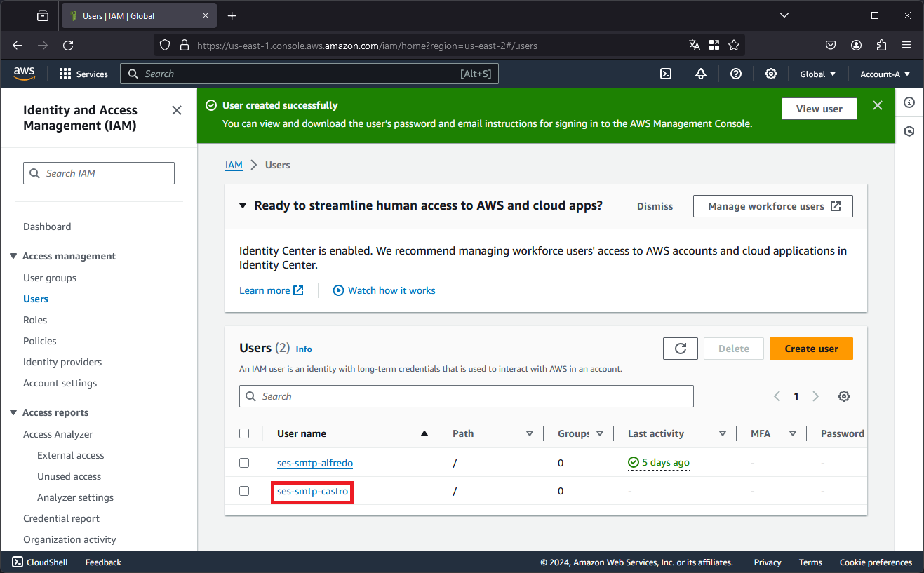The width and height of the screenshot is (924, 573).
Task: Open AWS notifications bell
Action: point(701,74)
